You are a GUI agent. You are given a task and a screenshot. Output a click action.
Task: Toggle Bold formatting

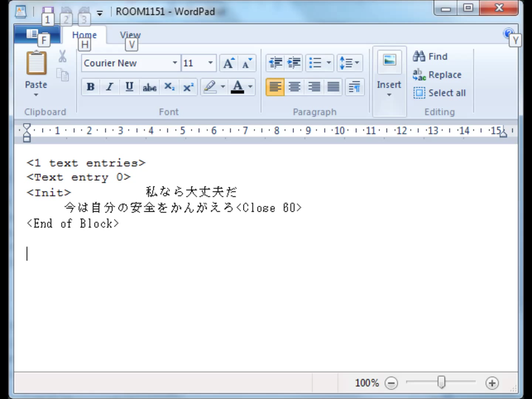(91, 87)
